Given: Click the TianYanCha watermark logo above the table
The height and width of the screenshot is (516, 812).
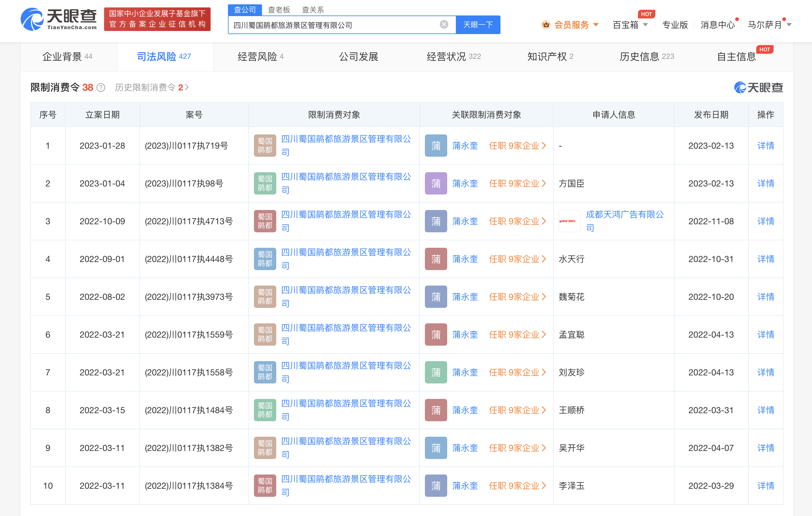Looking at the screenshot, I should pyautogui.click(x=758, y=88).
